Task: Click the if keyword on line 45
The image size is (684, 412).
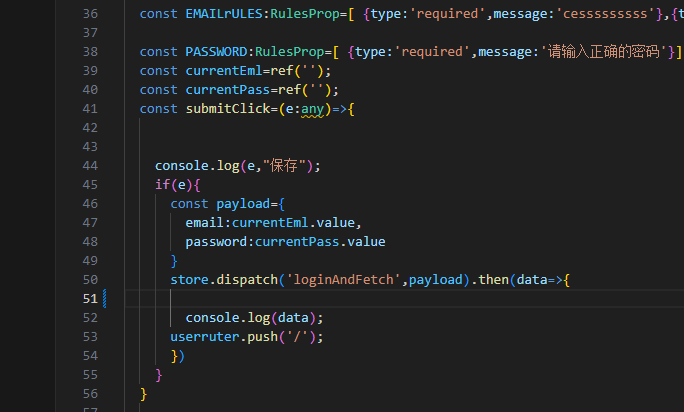Action: click(x=163, y=185)
